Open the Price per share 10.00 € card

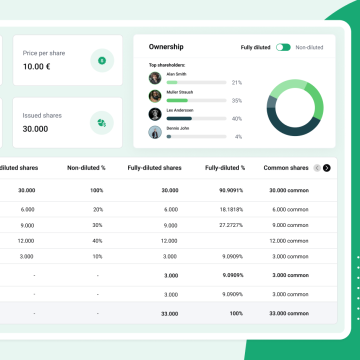[x=68, y=60]
